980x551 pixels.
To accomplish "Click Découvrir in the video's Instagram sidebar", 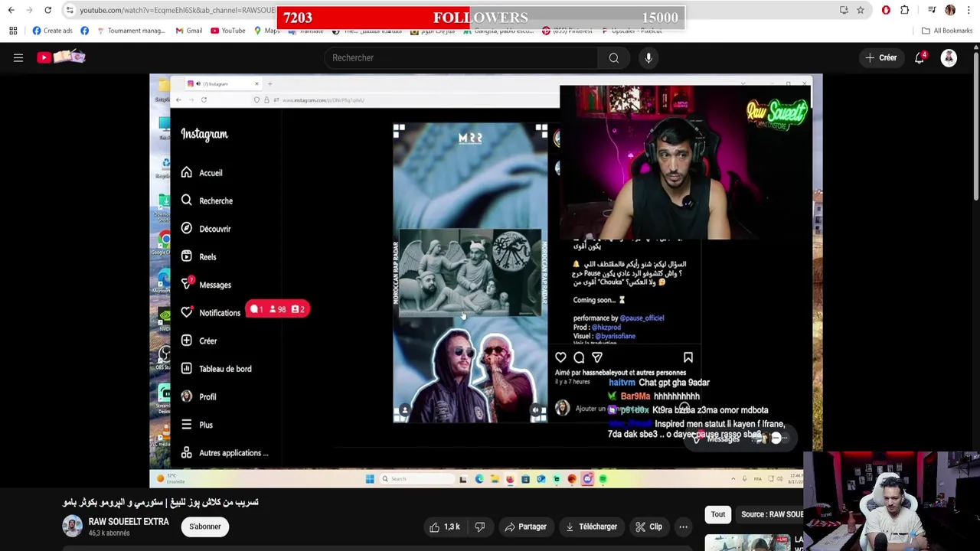I will [206, 229].
